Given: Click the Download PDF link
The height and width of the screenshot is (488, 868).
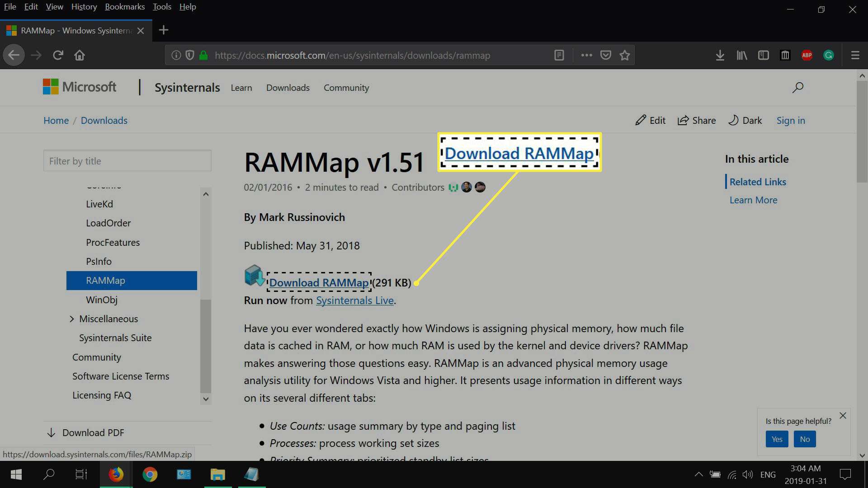Looking at the screenshot, I should [85, 432].
